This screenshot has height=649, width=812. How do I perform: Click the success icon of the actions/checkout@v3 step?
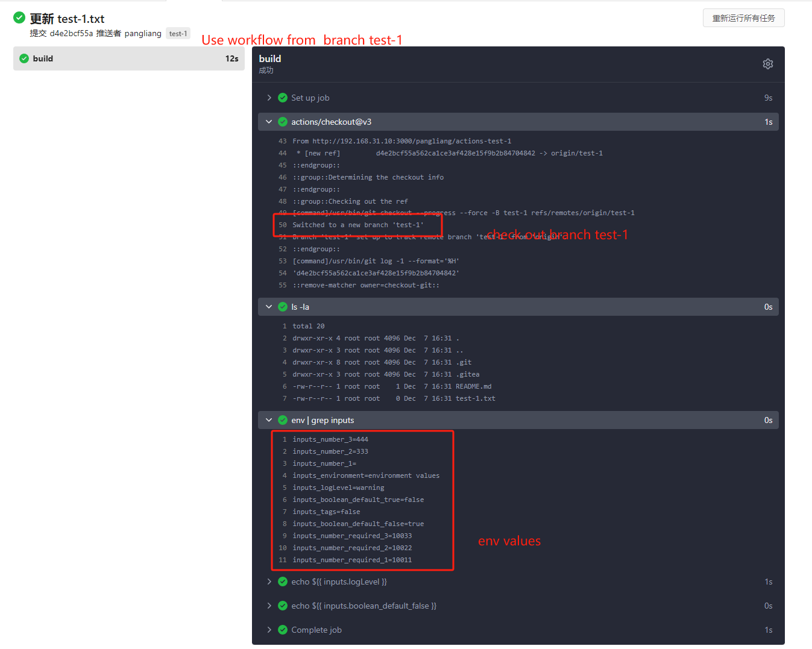pos(283,122)
